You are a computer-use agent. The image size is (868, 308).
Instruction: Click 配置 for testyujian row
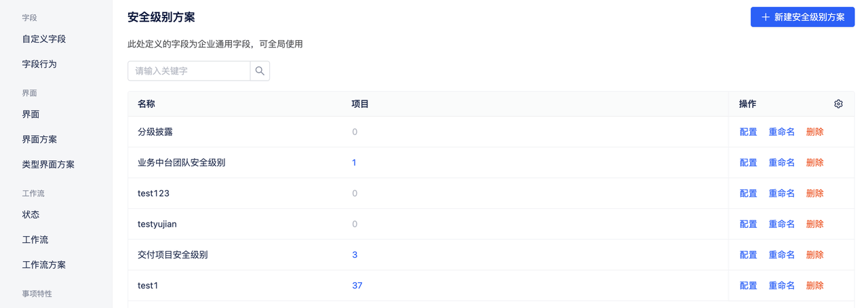[x=748, y=225]
